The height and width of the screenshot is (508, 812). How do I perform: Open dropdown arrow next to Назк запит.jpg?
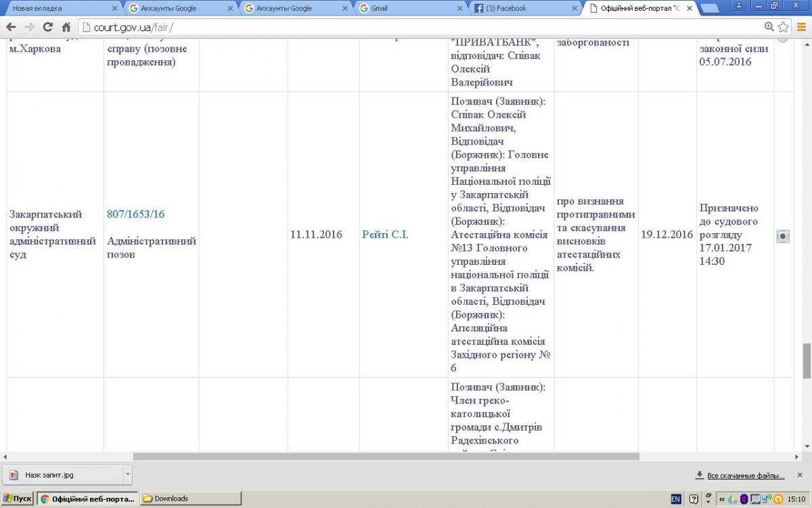(127, 475)
